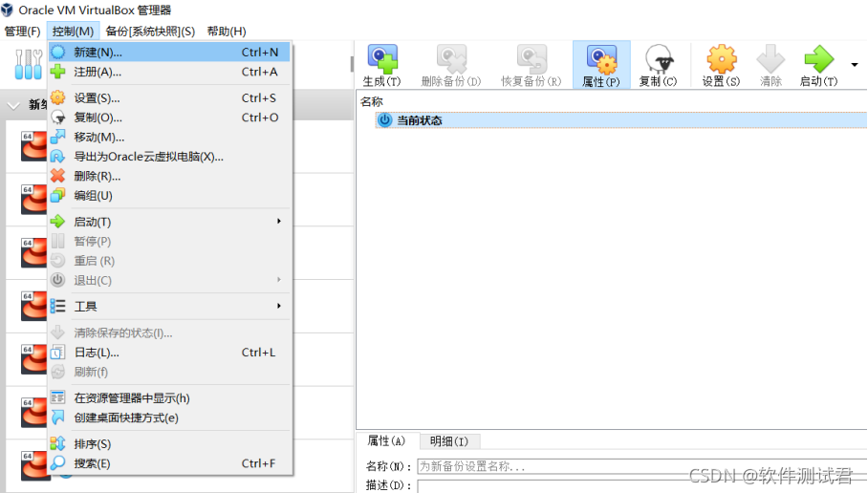Screen dimensions: 868x493
Task: Click the 复制(C) clone sheep icon
Action: pos(659,58)
